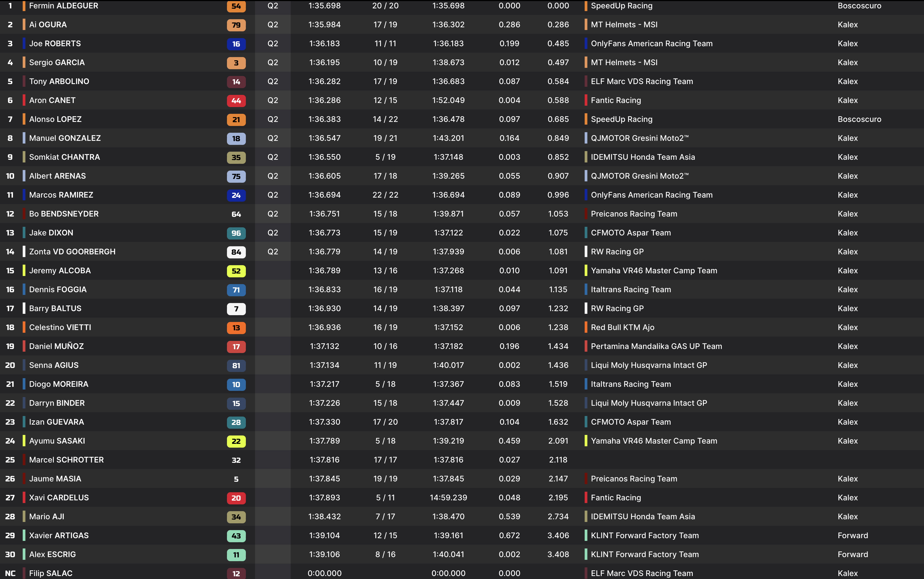Click the Q2 label in Marcos Ramirez's row

coord(273,195)
